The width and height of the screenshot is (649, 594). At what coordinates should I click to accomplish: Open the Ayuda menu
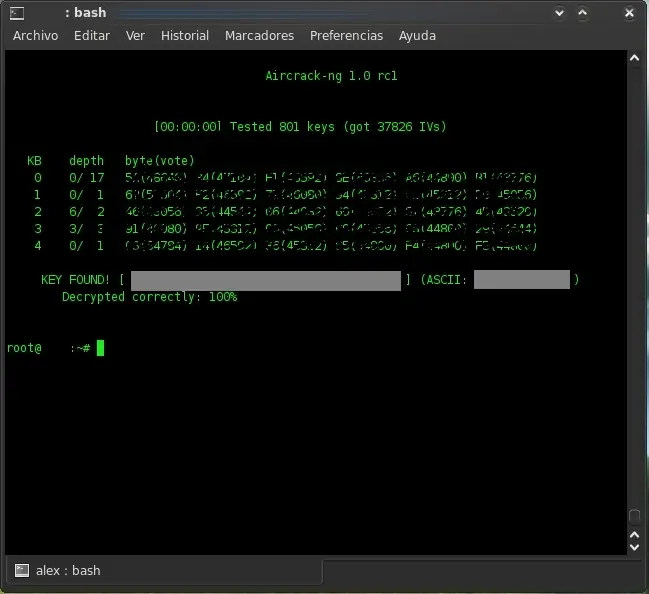[417, 36]
